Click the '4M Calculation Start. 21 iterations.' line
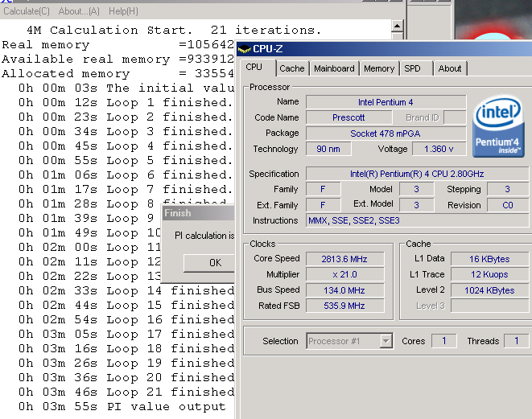The width and height of the screenshot is (532, 419). tap(174, 31)
